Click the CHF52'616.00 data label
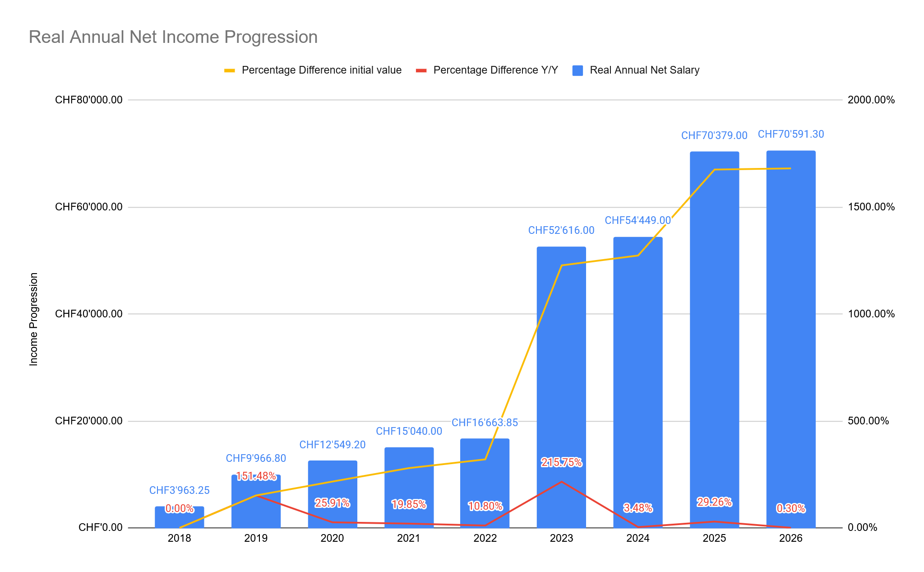The image size is (924, 572). tap(561, 231)
